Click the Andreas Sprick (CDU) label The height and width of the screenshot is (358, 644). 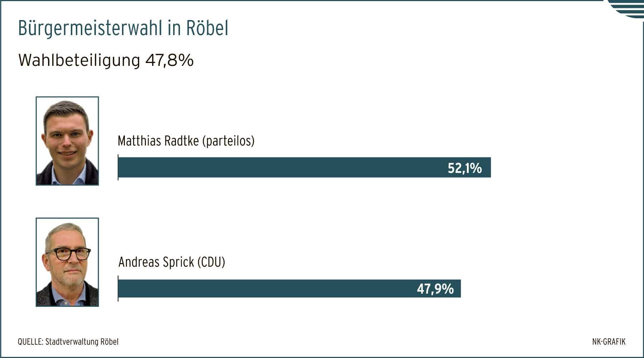pyautogui.click(x=172, y=262)
